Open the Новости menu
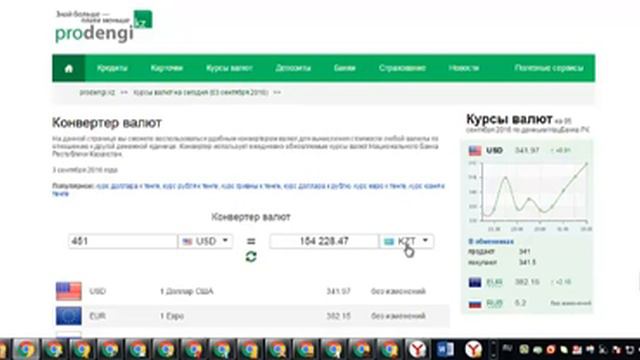The height and width of the screenshot is (360, 640). [x=464, y=68]
